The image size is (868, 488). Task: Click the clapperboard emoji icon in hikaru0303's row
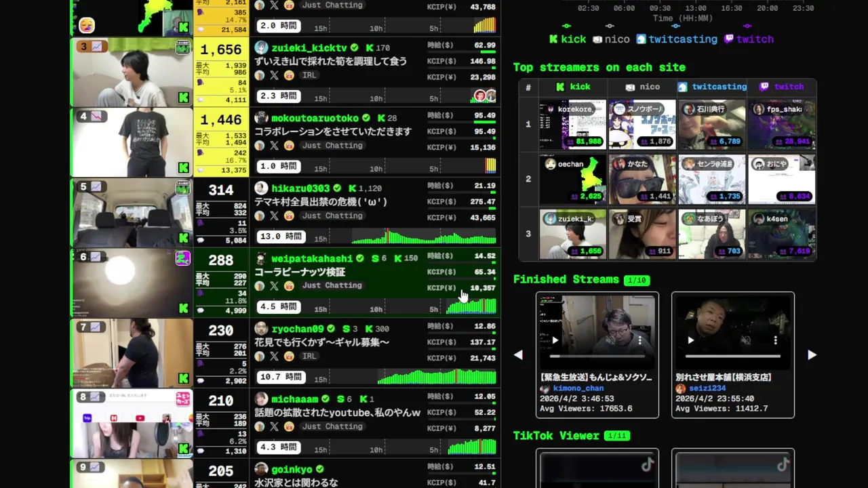(289, 216)
